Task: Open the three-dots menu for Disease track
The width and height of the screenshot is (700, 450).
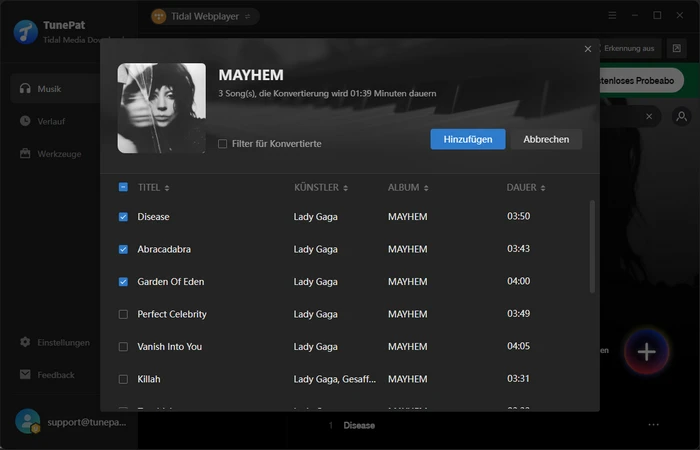Action: click(x=654, y=425)
